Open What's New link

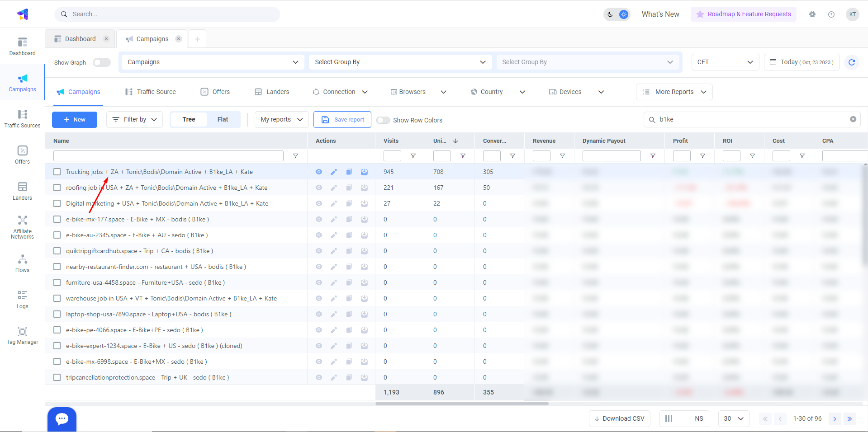[x=660, y=14]
